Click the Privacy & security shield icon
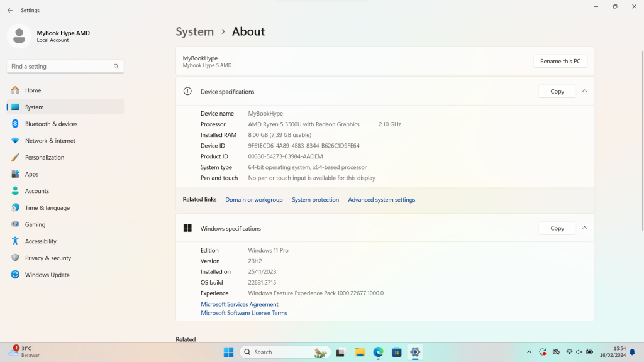This screenshot has width=644, height=362. (x=15, y=258)
